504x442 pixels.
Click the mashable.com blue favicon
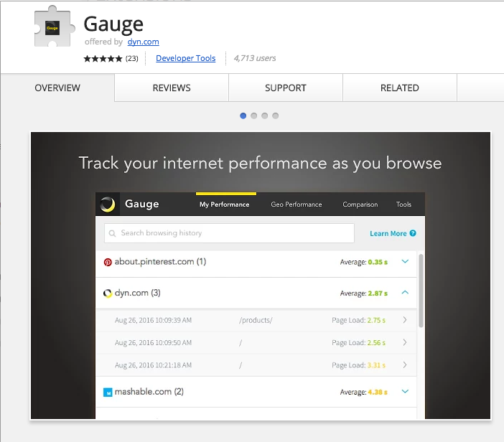[x=108, y=392]
